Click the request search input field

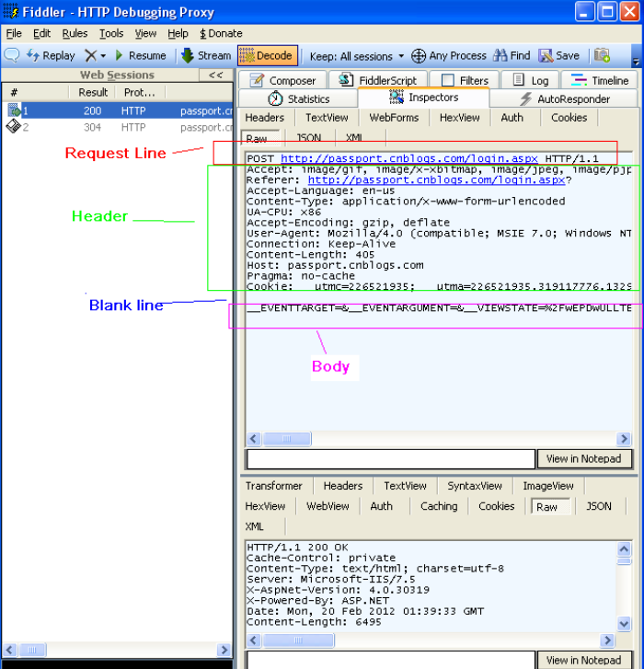pos(391,459)
